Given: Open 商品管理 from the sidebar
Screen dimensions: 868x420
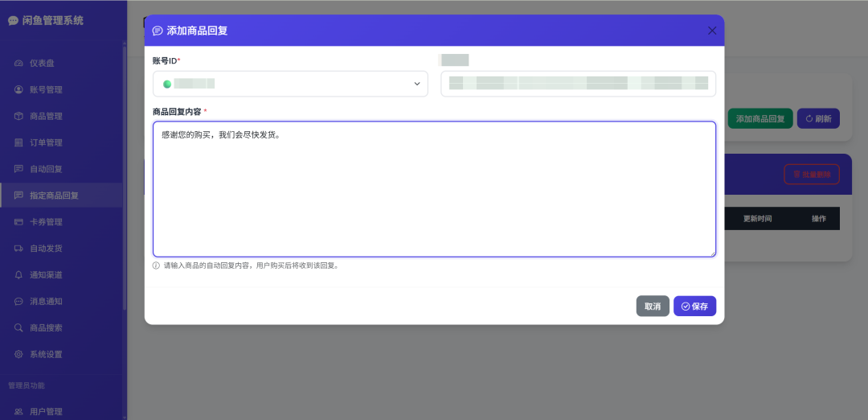Looking at the screenshot, I should (61, 117).
